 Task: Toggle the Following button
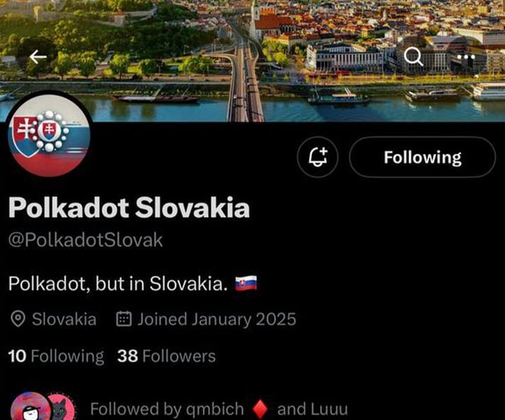point(422,157)
